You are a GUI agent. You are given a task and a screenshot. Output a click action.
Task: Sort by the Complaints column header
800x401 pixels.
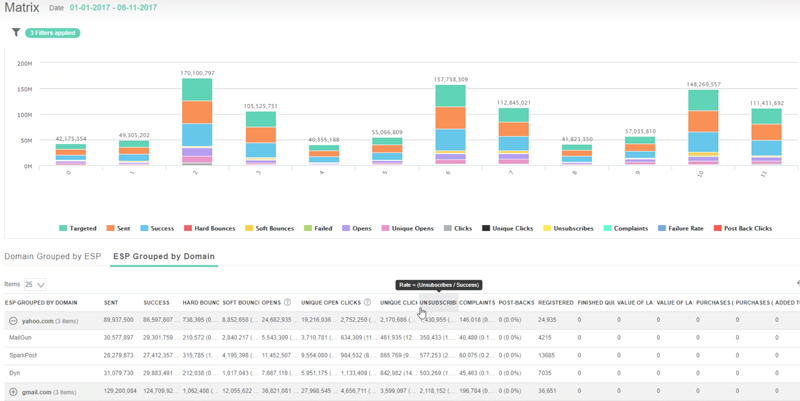click(477, 303)
